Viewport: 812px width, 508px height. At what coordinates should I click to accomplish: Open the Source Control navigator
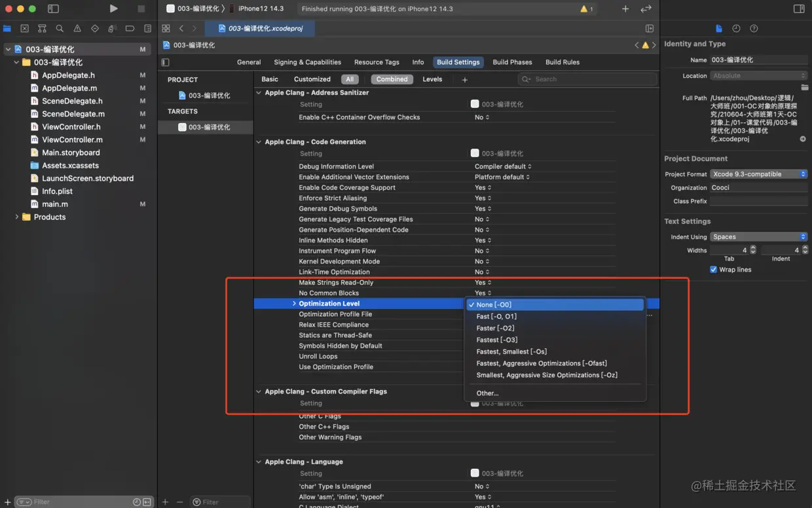click(25, 28)
